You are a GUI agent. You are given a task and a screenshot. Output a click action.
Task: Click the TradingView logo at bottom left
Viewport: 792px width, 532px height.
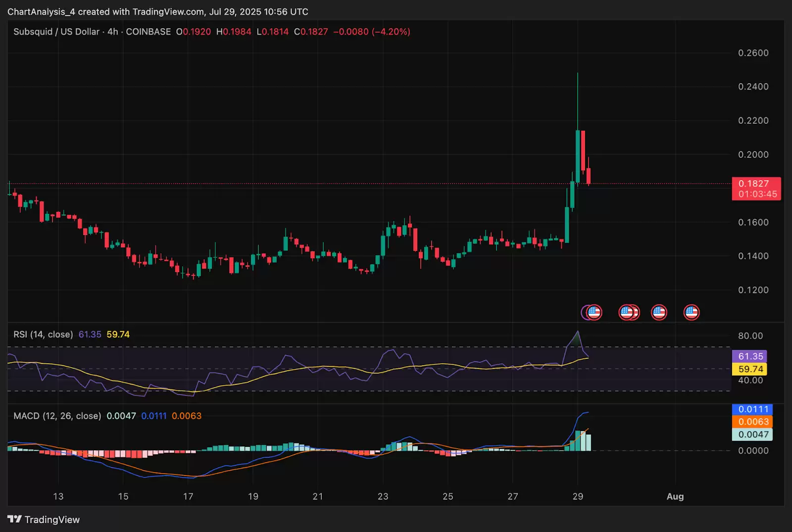coord(44,520)
